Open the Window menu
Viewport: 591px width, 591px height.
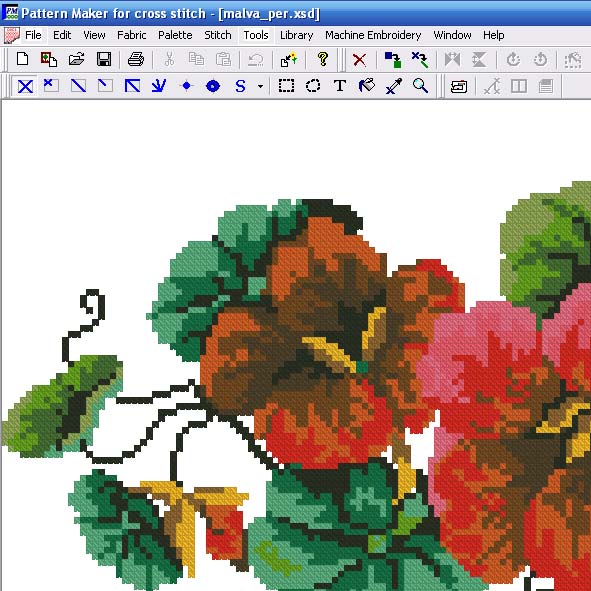(452, 35)
